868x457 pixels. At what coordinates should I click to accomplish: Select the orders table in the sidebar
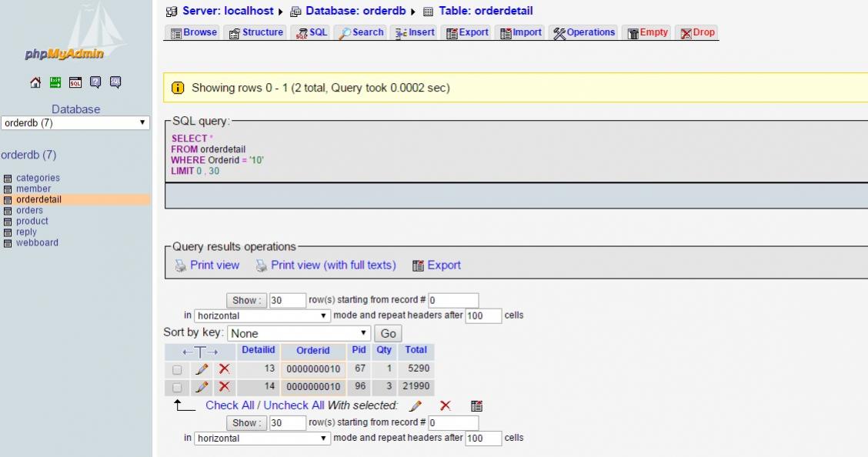coord(29,210)
